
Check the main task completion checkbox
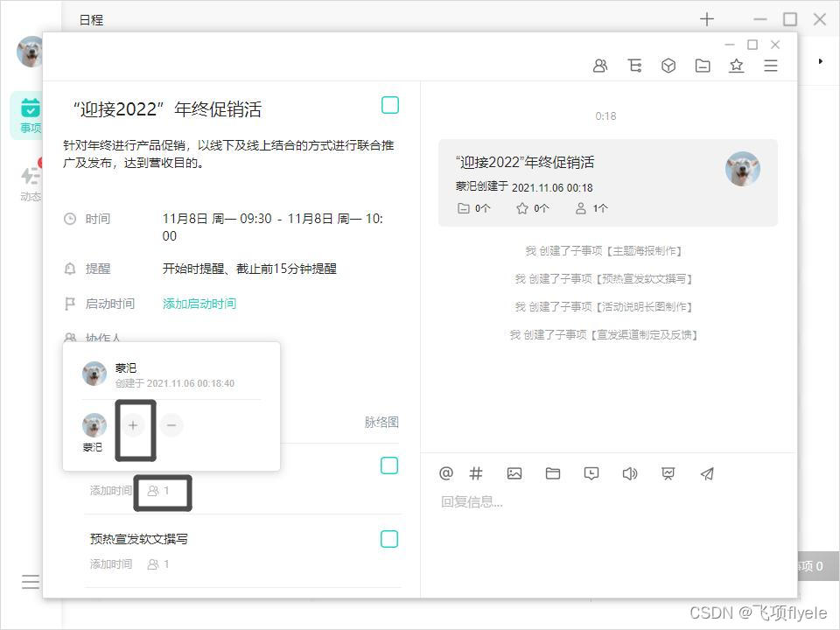pos(390,105)
